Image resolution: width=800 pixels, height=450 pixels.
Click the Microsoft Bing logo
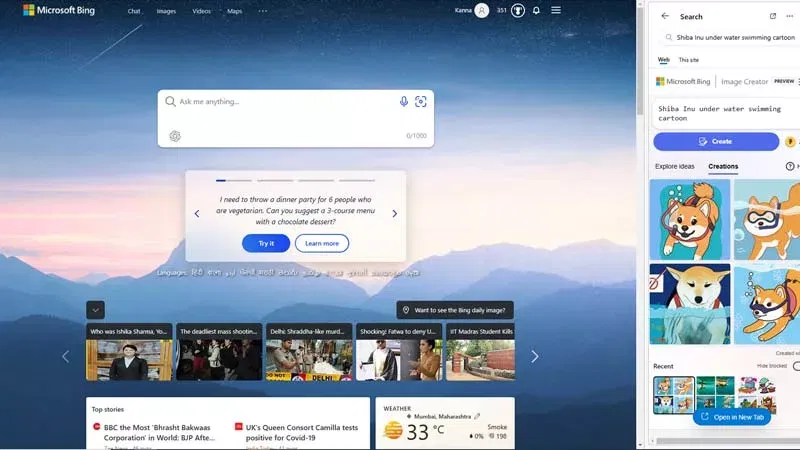pos(59,10)
